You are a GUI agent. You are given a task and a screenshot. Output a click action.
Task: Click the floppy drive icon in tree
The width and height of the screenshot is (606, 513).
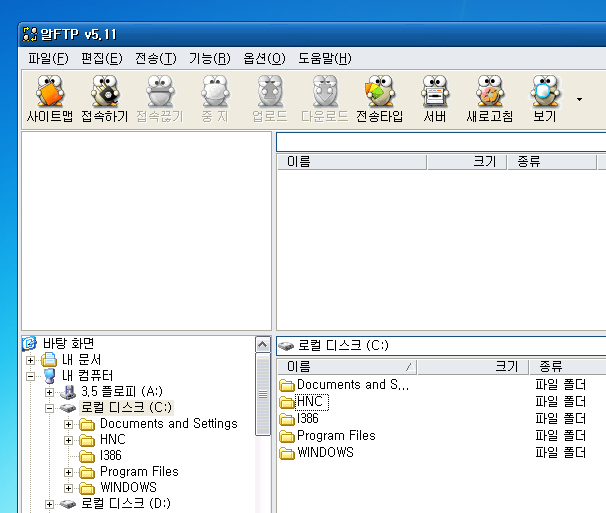(68, 392)
